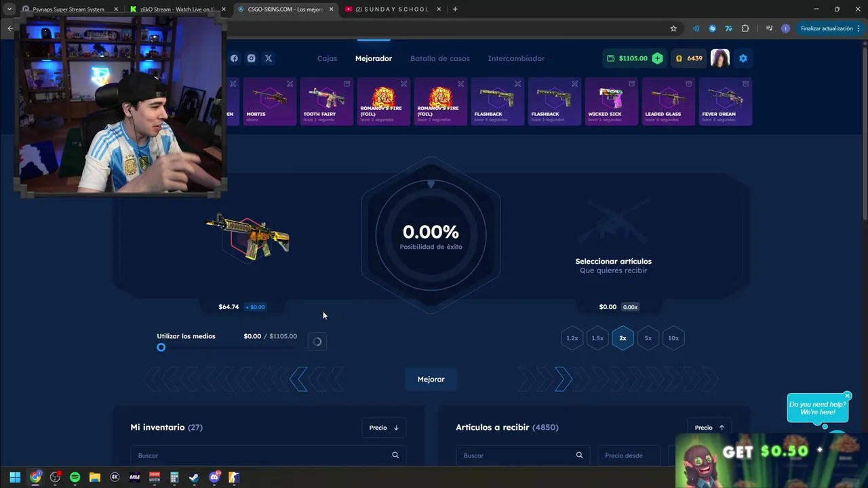Image resolution: width=868 pixels, height=488 pixels.
Task: Click the success chance circular gauge
Action: 431,235
